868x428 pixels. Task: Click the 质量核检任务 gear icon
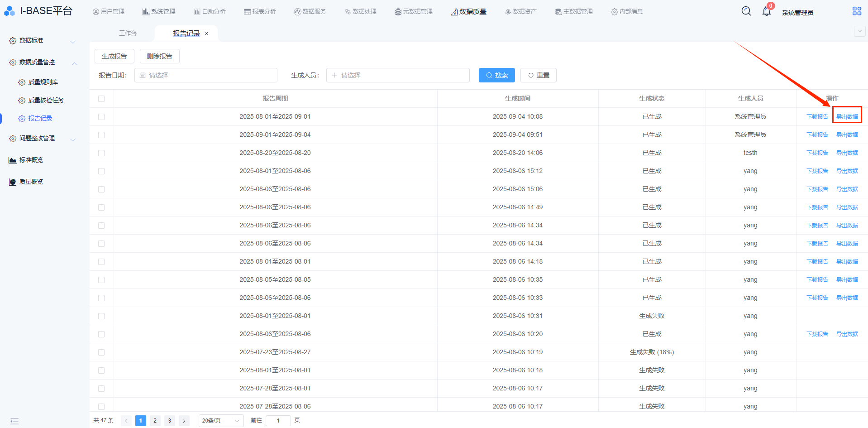coord(22,101)
